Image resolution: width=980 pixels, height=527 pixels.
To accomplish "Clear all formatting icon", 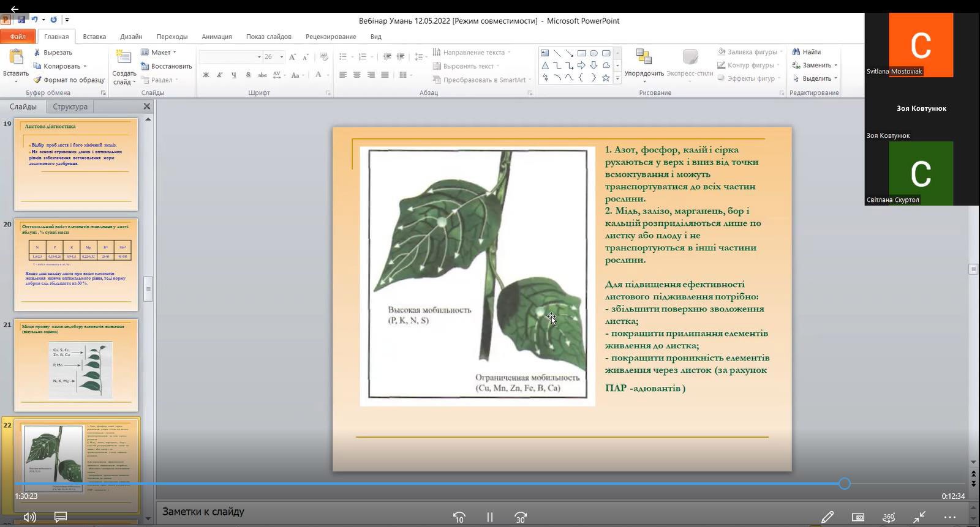I will (x=324, y=57).
